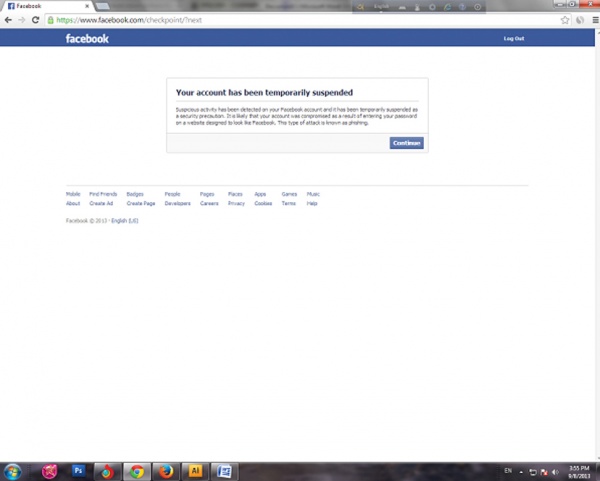Image resolution: width=600 pixels, height=481 pixels.
Task: Click the browser back arrow
Action: pos(8,20)
